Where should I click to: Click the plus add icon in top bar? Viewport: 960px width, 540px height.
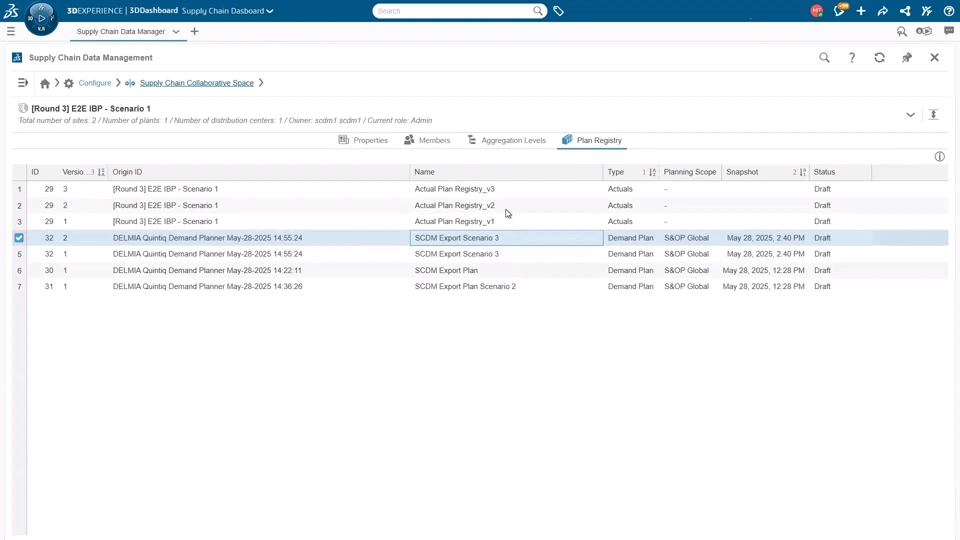(861, 10)
